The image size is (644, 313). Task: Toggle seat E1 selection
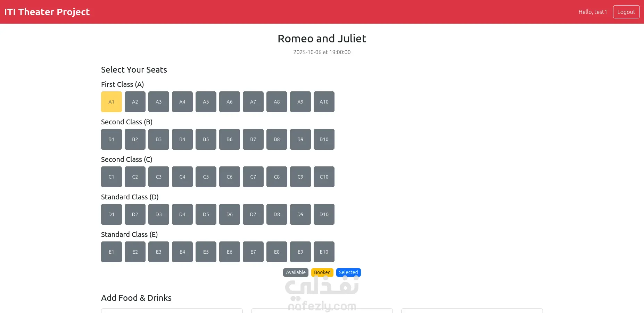[112, 252]
